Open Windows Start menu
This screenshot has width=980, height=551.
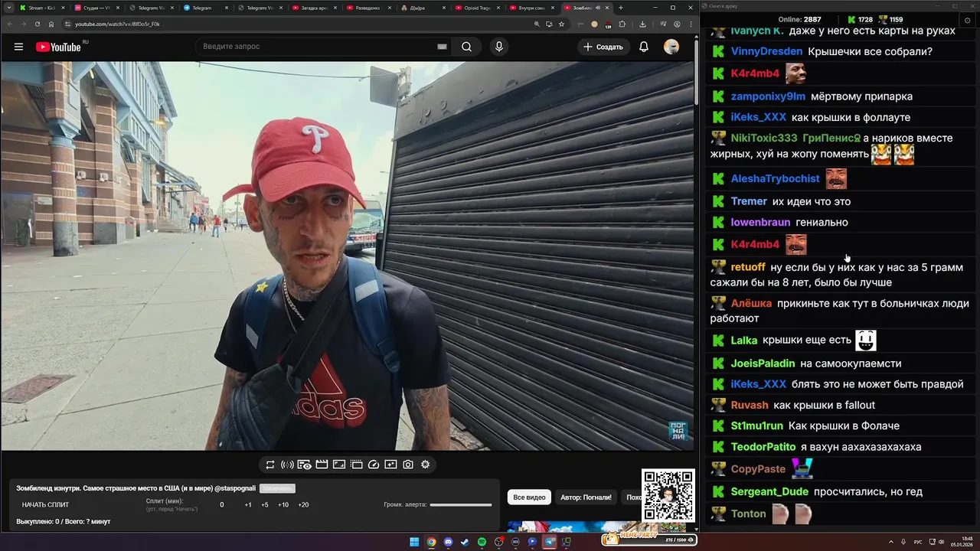point(414,542)
